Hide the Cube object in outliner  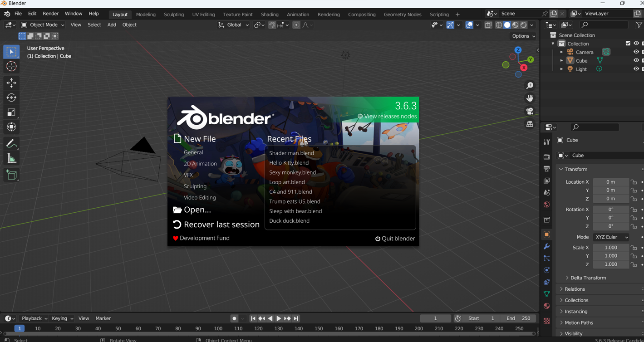tap(636, 60)
